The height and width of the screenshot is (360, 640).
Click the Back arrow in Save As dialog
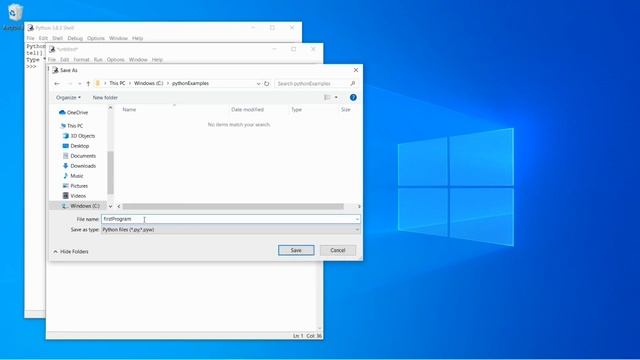point(57,84)
